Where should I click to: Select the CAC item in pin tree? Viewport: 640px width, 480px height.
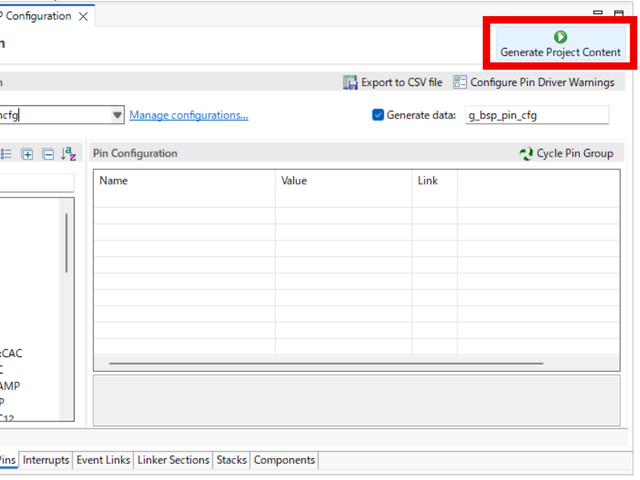point(11,353)
